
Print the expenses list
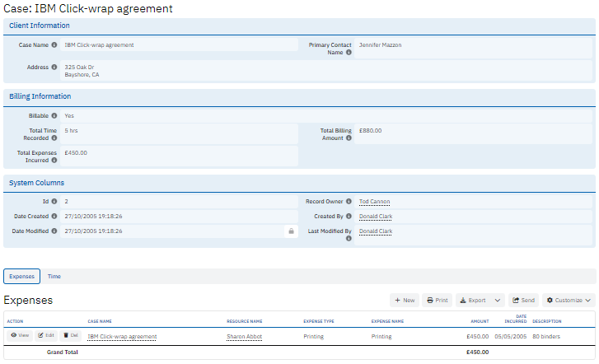click(438, 301)
